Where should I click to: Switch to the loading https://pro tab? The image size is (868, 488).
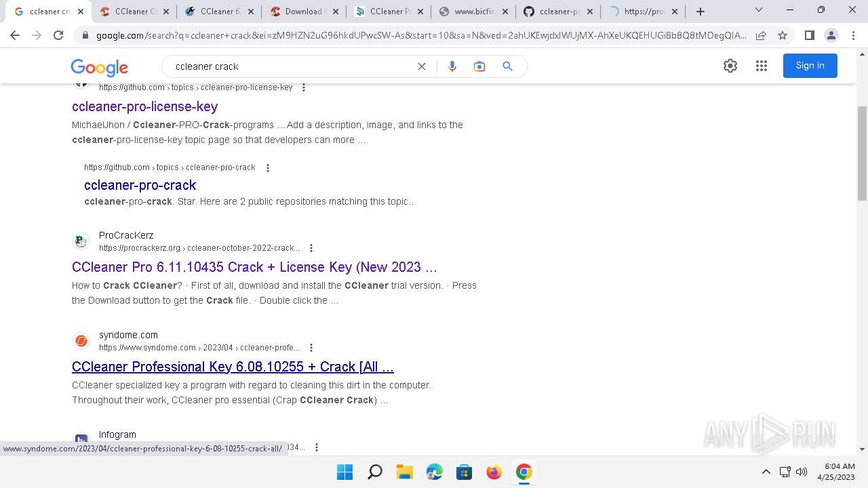pyautogui.click(x=643, y=12)
